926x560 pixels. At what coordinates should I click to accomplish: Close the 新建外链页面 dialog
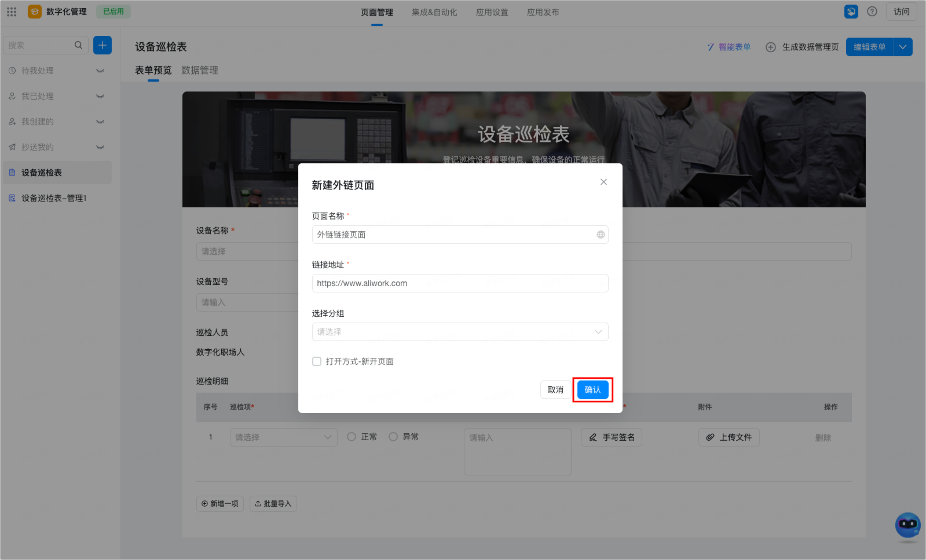coord(603,182)
